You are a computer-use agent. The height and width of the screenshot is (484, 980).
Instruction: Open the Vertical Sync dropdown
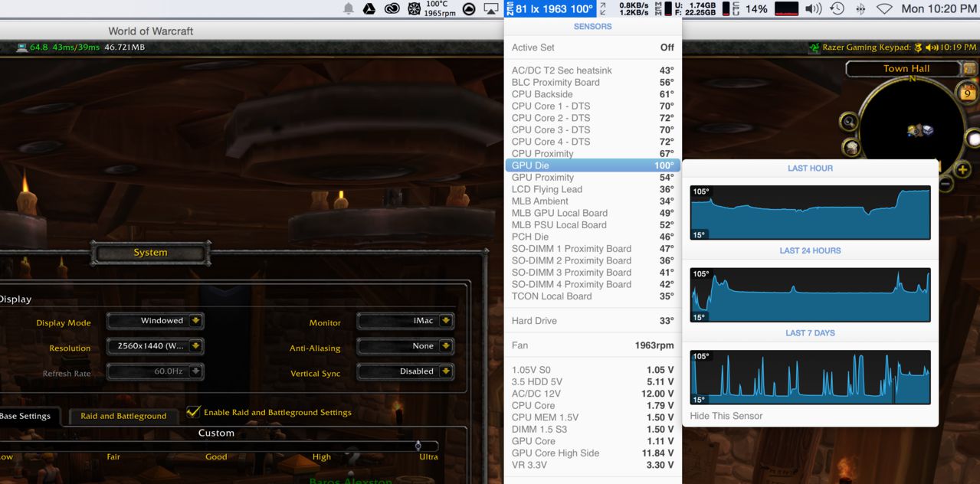[406, 371]
